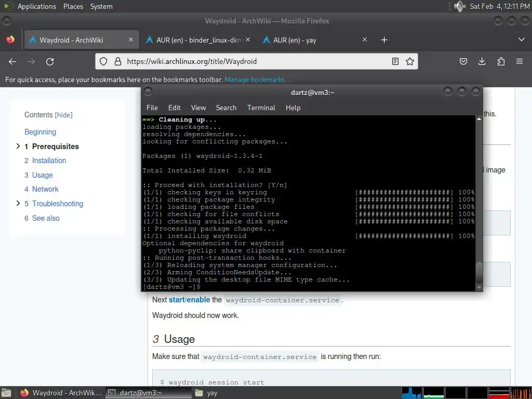
Task: Expand the Troubleshooting subsection arrow
Action: pyautogui.click(x=18, y=203)
